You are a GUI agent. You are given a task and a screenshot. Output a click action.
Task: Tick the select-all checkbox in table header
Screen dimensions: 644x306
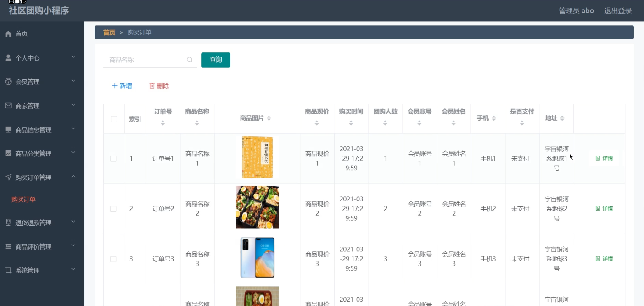pos(114,119)
